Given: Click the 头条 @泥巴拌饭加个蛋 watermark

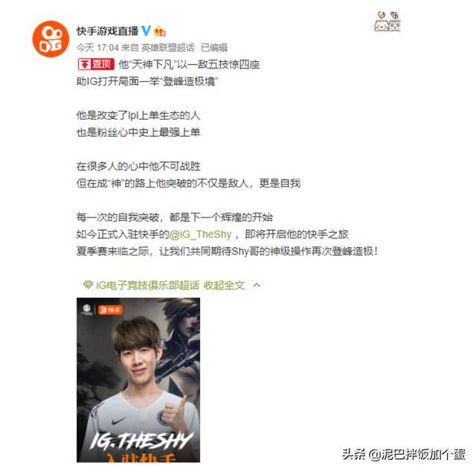Looking at the screenshot, I should click(x=404, y=455).
